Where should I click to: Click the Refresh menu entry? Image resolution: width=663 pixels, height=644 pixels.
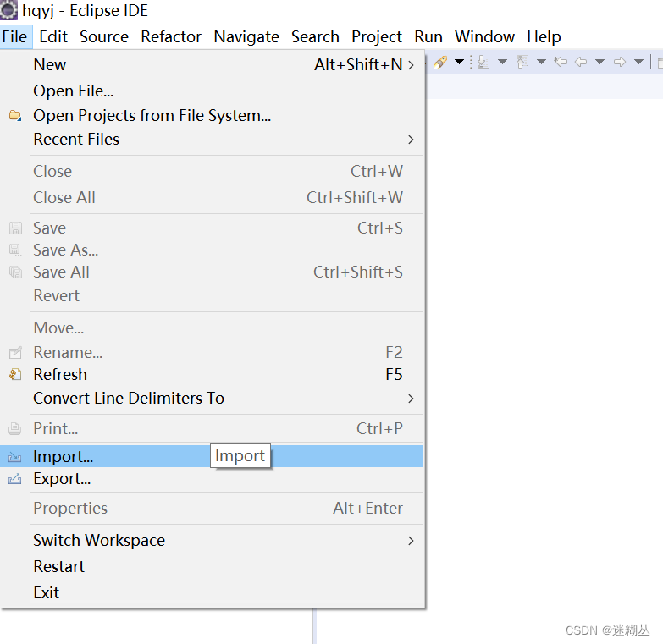pos(212,374)
